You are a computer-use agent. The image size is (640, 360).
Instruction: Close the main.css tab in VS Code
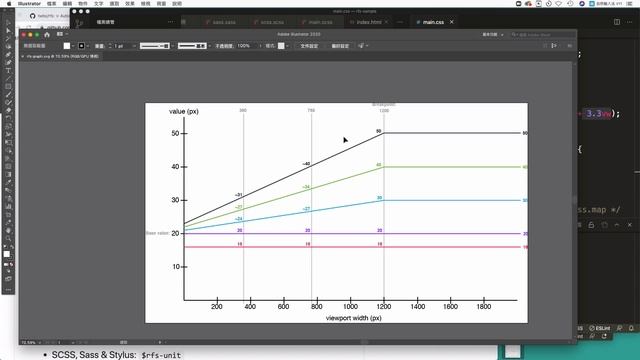tap(451, 22)
